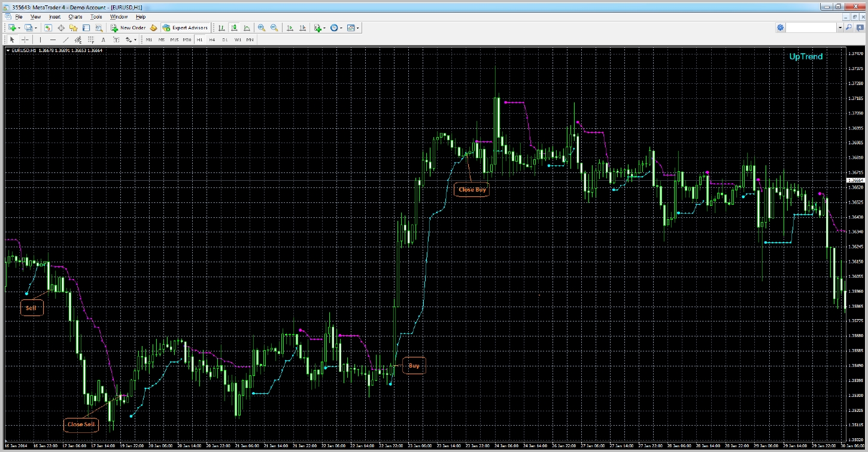
Task: Select the cursor arrow tool
Action: point(11,40)
